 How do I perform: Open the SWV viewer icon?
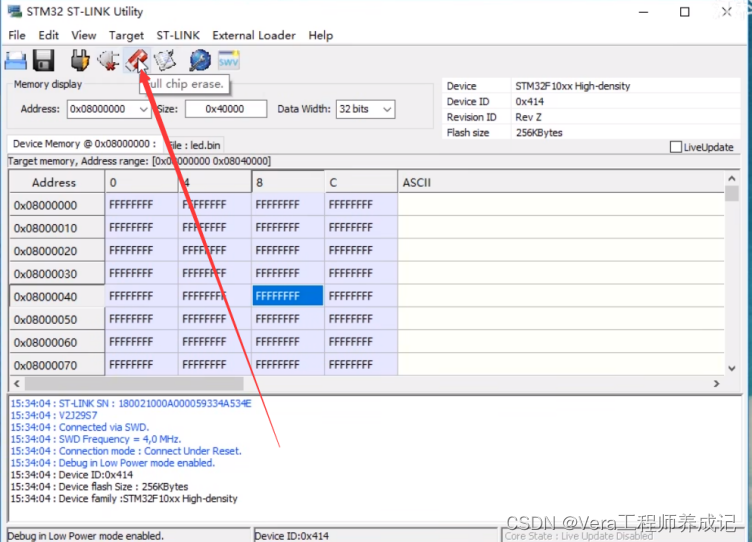point(229,61)
